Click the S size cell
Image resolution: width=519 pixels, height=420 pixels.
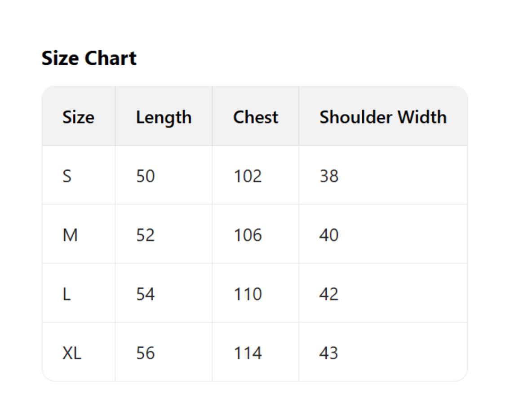[x=67, y=176]
